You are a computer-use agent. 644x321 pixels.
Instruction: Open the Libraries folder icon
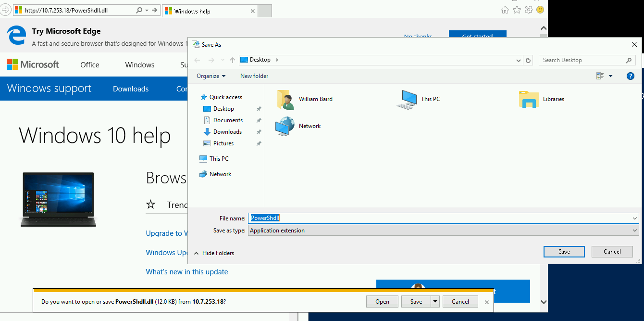[529, 99]
